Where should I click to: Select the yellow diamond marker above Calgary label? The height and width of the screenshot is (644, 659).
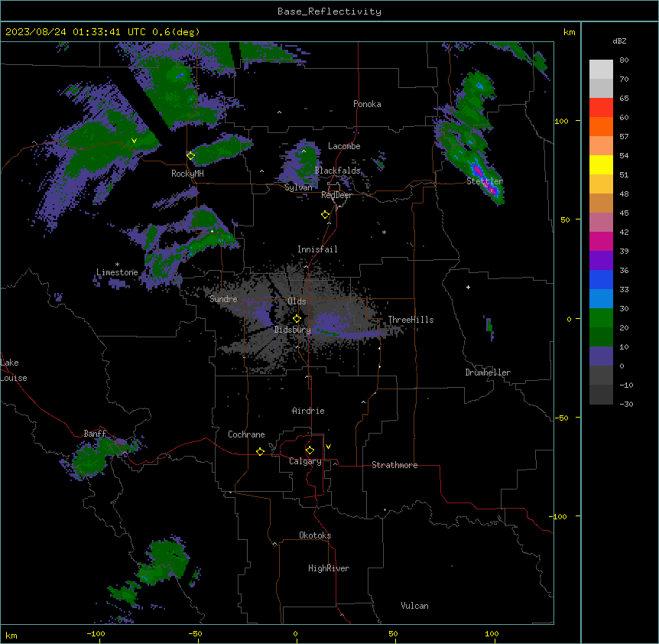(310, 450)
